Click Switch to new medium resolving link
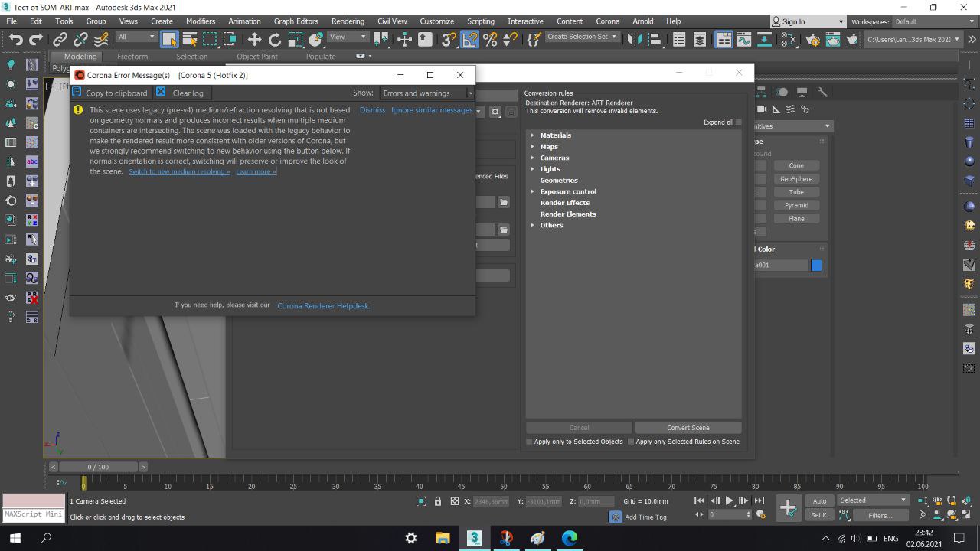The height and width of the screenshot is (551, 980). pos(179,172)
